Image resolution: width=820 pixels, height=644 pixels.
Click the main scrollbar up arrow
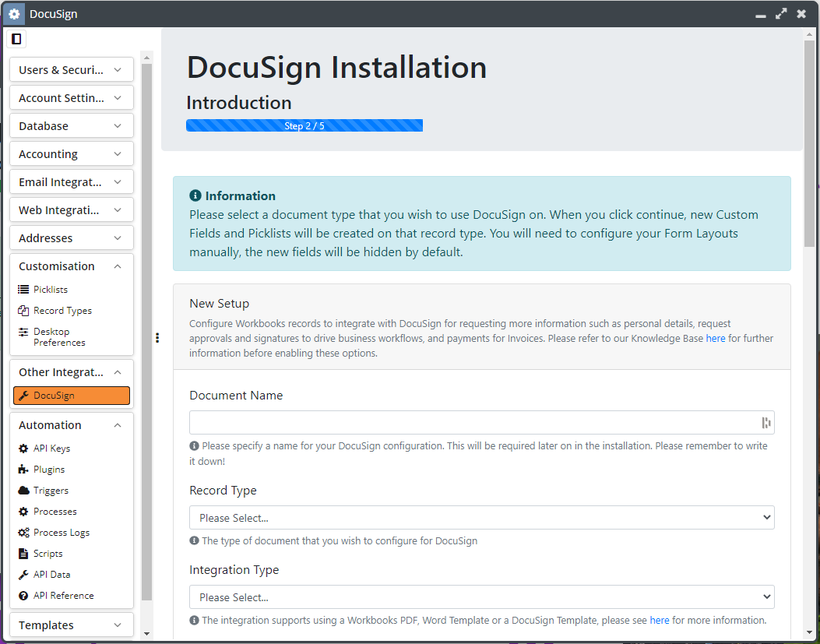[809, 34]
